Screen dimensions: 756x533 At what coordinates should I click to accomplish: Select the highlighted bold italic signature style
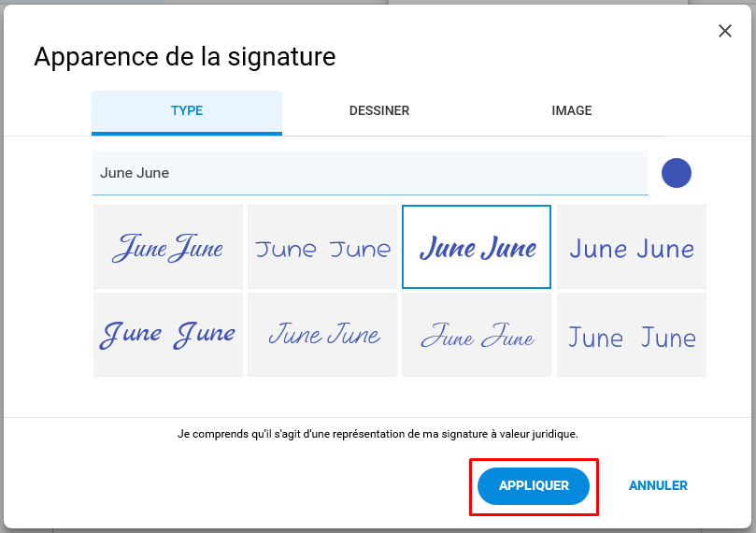(477, 247)
